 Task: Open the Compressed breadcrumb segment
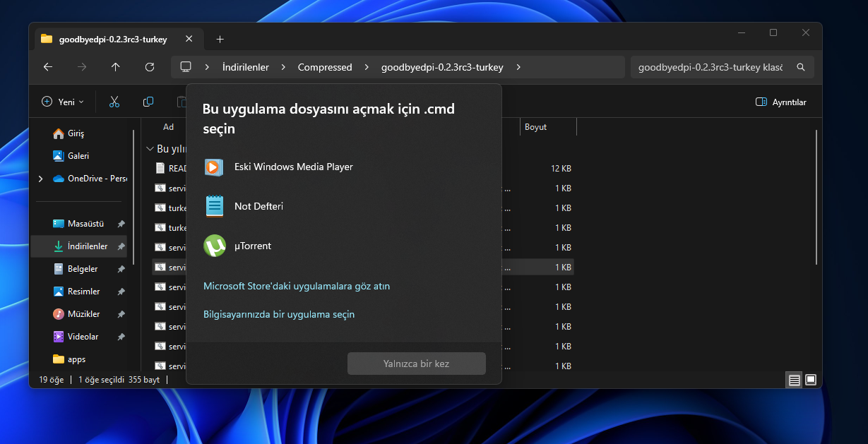pos(325,67)
